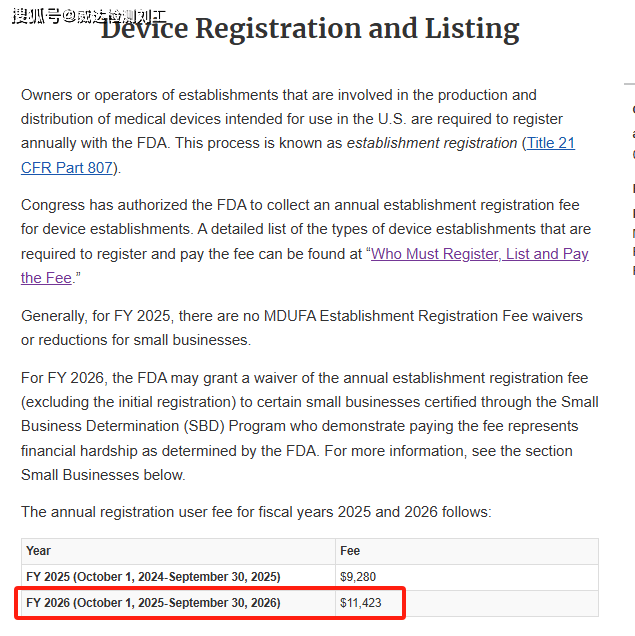Click the Fee column header
This screenshot has height=636, width=635.
[350, 551]
